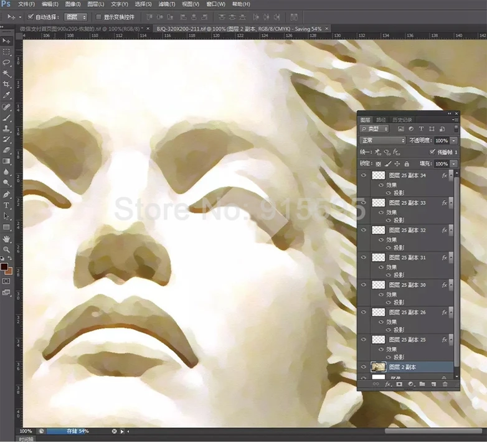
Task: Select the 图层 25 副本 30 layer
Action: (x=407, y=284)
